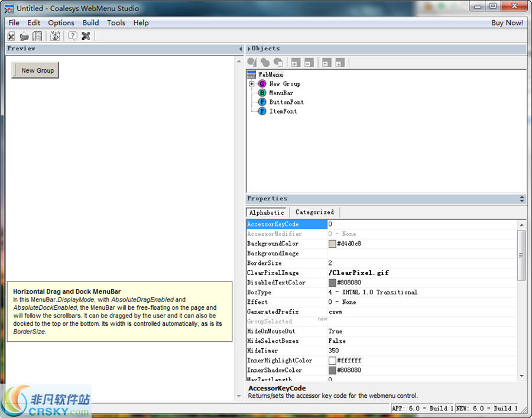The width and height of the screenshot is (532, 418).
Task: Open the Tools menu
Action: (116, 22)
